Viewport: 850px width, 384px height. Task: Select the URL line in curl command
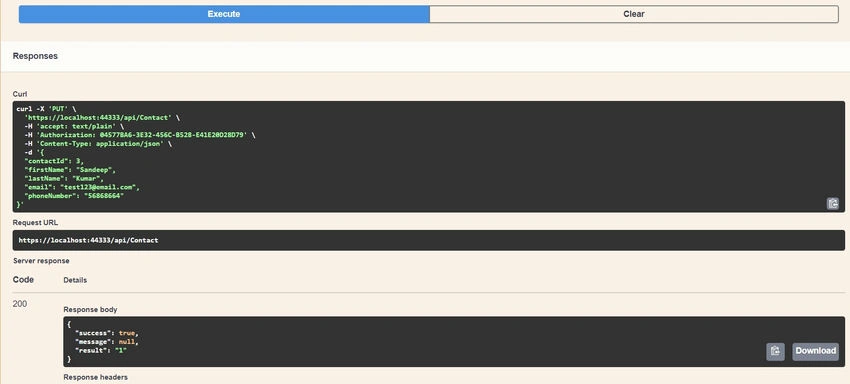[x=102, y=117]
